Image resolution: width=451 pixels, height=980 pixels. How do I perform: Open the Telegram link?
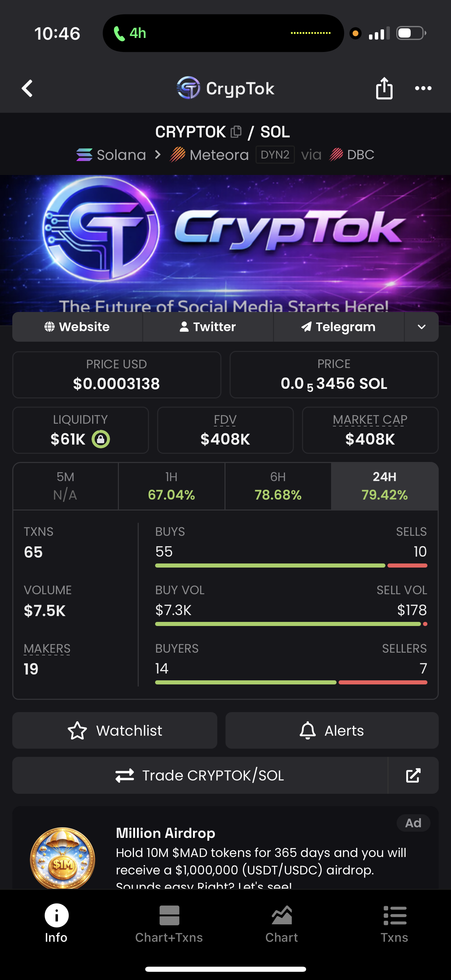coord(339,327)
